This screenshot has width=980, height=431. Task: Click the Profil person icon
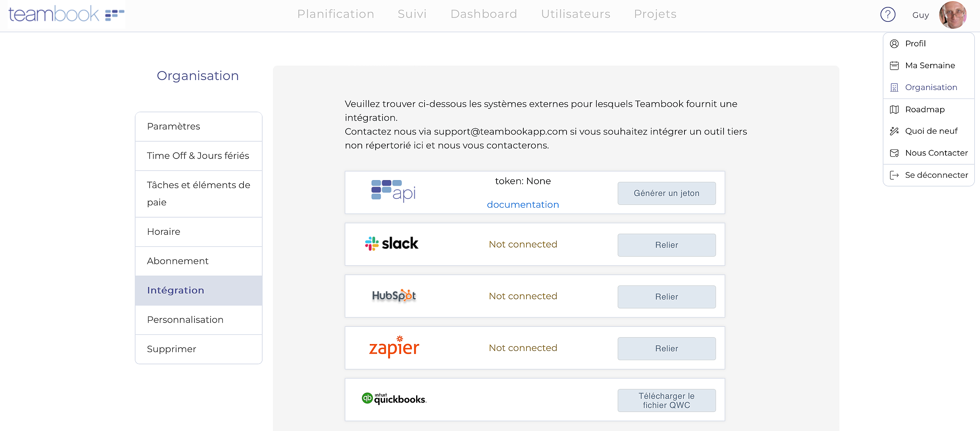tap(894, 44)
